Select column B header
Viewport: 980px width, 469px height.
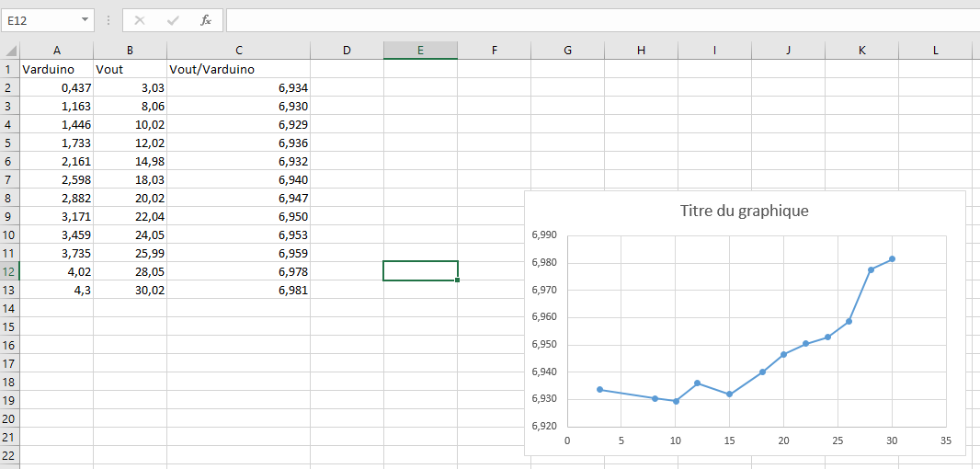point(130,51)
